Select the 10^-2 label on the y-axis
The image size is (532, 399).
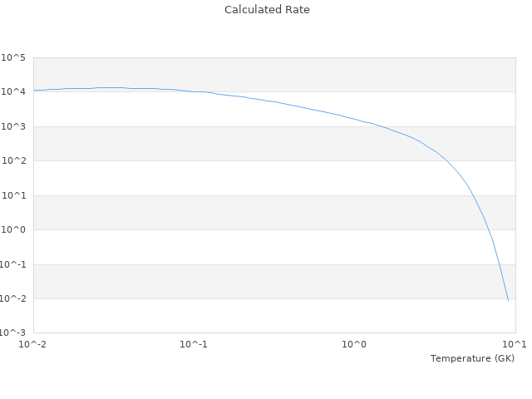tap(13, 299)
